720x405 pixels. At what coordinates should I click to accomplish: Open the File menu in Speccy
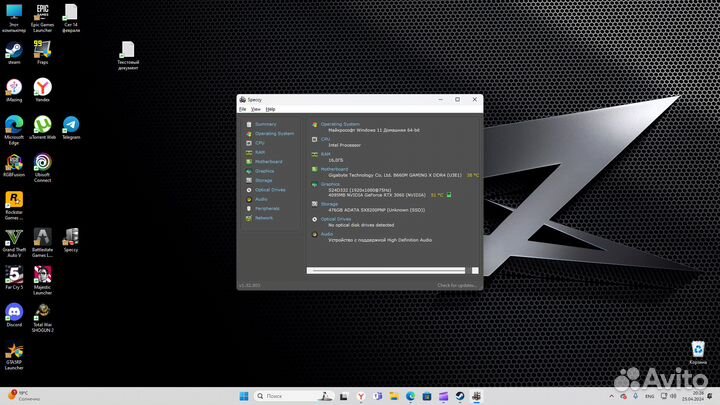(x=242, y=109)
